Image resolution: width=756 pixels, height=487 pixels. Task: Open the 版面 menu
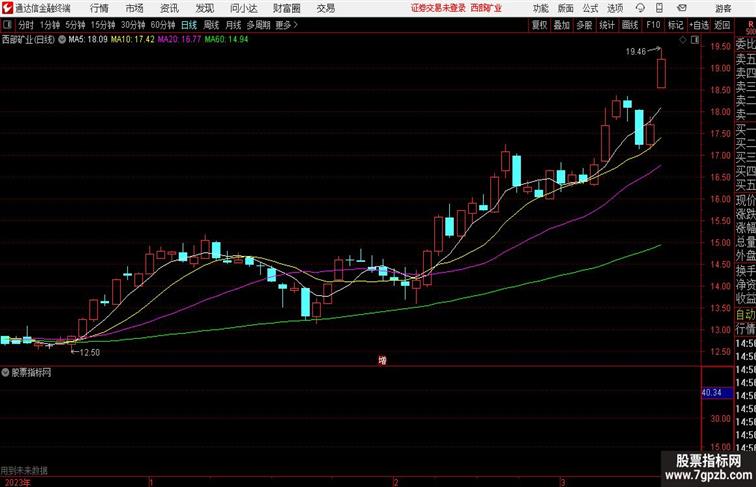point(566,8)
